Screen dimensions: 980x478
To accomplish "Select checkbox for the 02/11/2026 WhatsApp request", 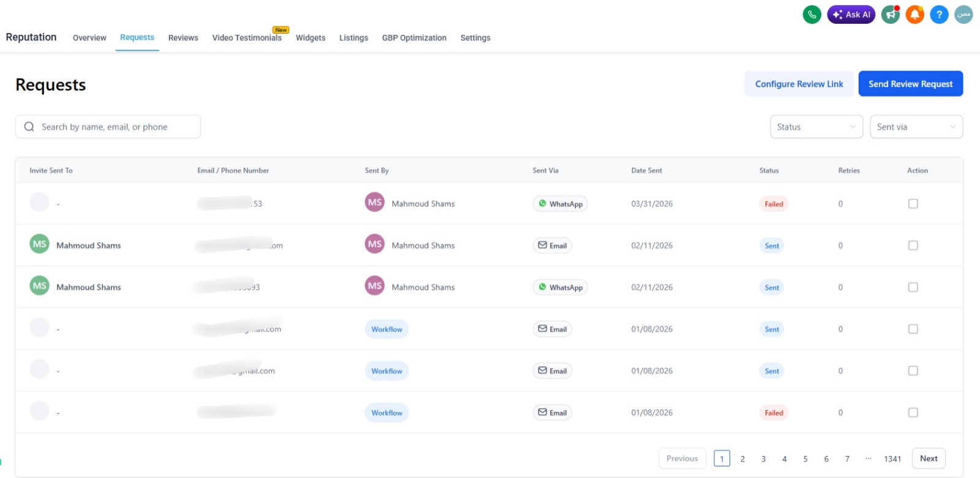I will [913, 287].
